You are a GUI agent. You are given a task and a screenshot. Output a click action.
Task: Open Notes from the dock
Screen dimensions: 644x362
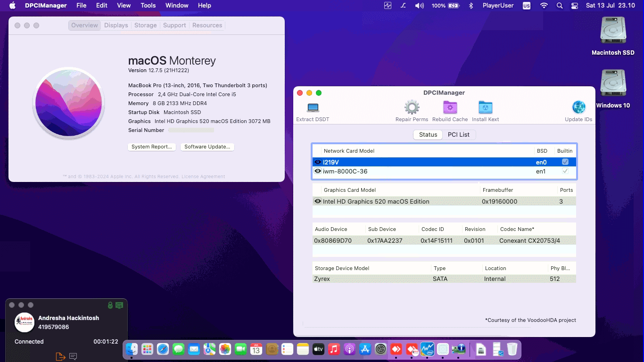pyautogui.click(x=303, y=349)
